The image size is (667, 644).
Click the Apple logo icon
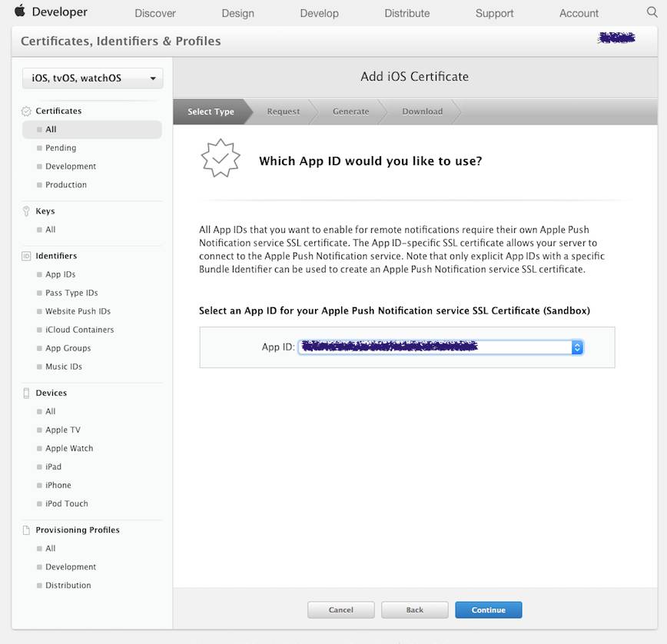(19, 11)
